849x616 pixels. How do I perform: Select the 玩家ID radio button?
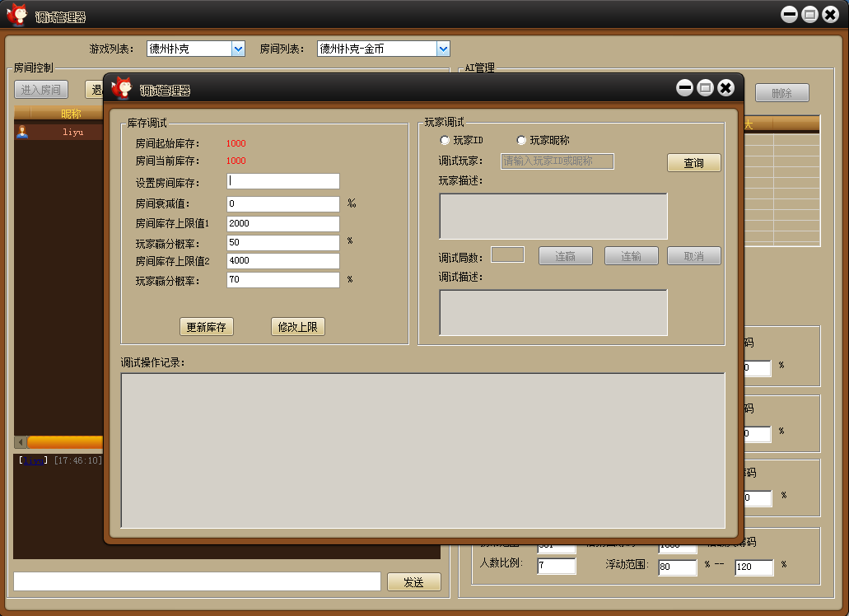point(445,141)
